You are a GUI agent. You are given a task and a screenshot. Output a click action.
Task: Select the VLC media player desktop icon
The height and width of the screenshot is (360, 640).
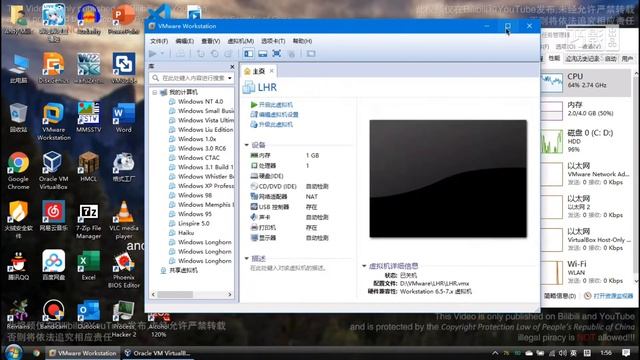(124, 220)
